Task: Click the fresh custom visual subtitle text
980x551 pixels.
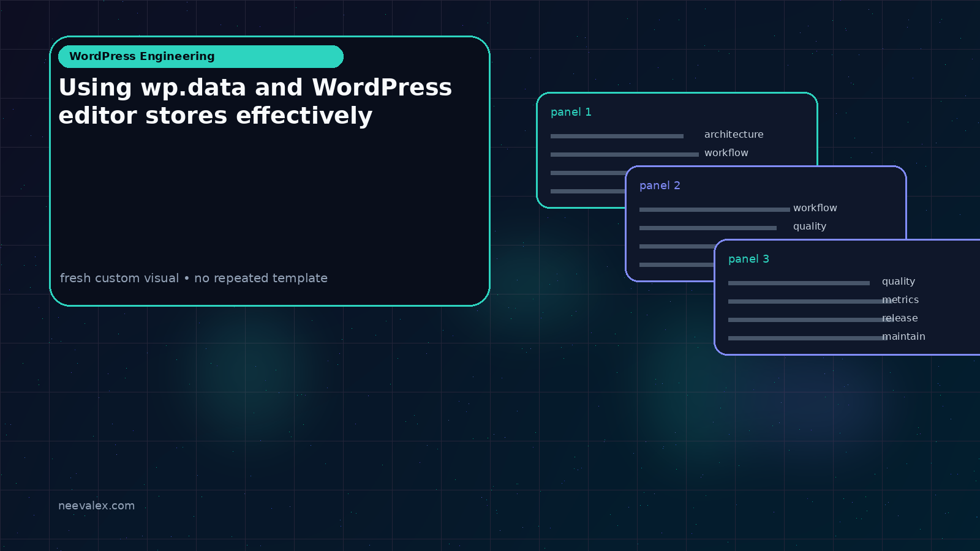Action: (x=194, y=278)
